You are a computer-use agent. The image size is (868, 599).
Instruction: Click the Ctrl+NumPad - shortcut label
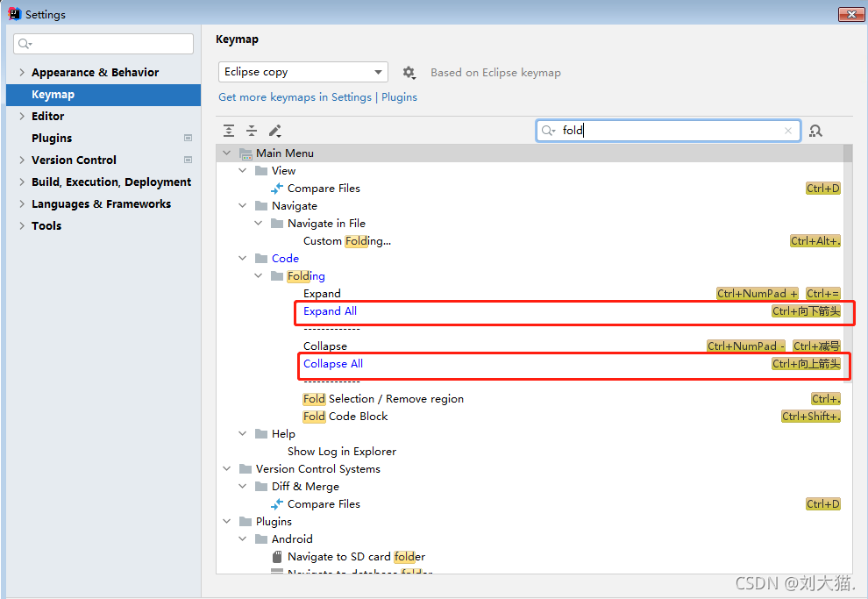point(745,346)
